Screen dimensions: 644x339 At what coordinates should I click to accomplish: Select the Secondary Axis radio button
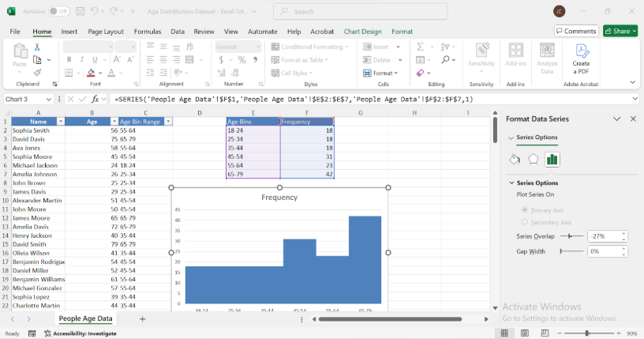[x=525, y=222]
